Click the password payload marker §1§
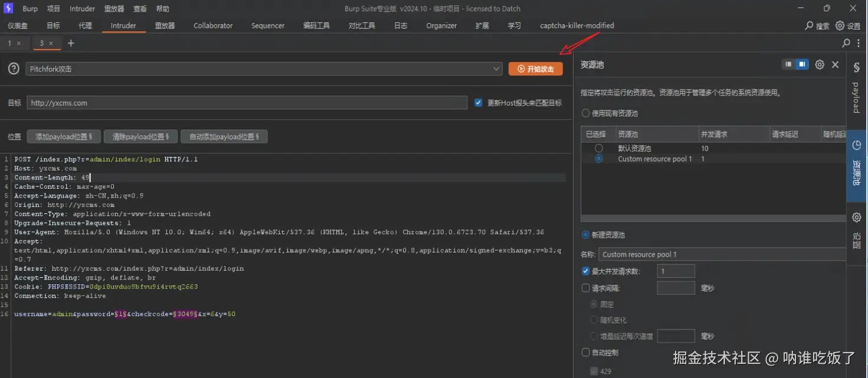The width and height of the screenshot is (868, 378). (x=120, y=314)
